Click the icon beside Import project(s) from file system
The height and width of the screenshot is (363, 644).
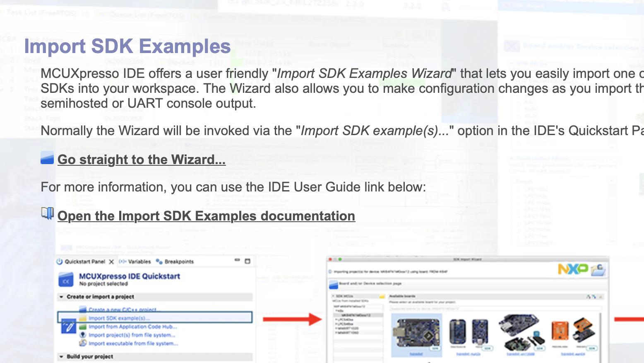point(83,335)
